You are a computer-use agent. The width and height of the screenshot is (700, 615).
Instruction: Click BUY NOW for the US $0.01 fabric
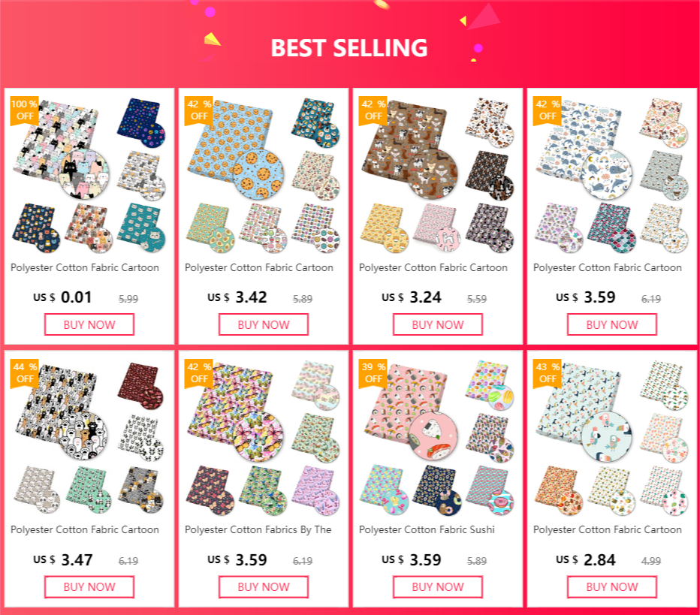(89, 324)
